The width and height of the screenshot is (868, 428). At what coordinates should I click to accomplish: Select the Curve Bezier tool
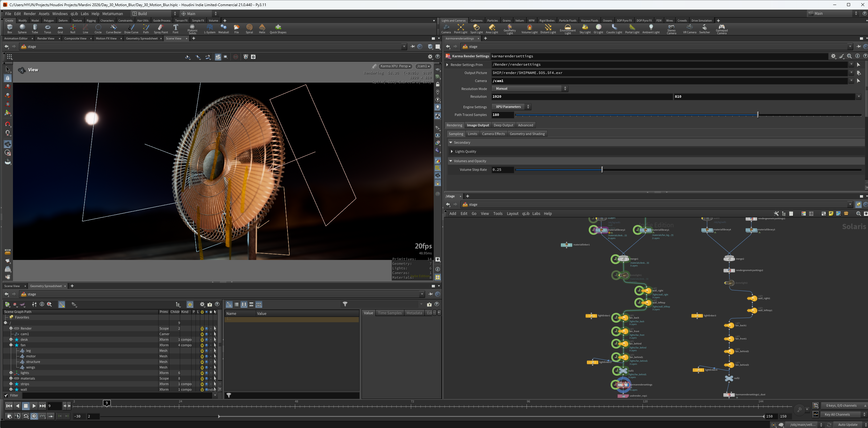pyautogui.click(x=114, y=29)
